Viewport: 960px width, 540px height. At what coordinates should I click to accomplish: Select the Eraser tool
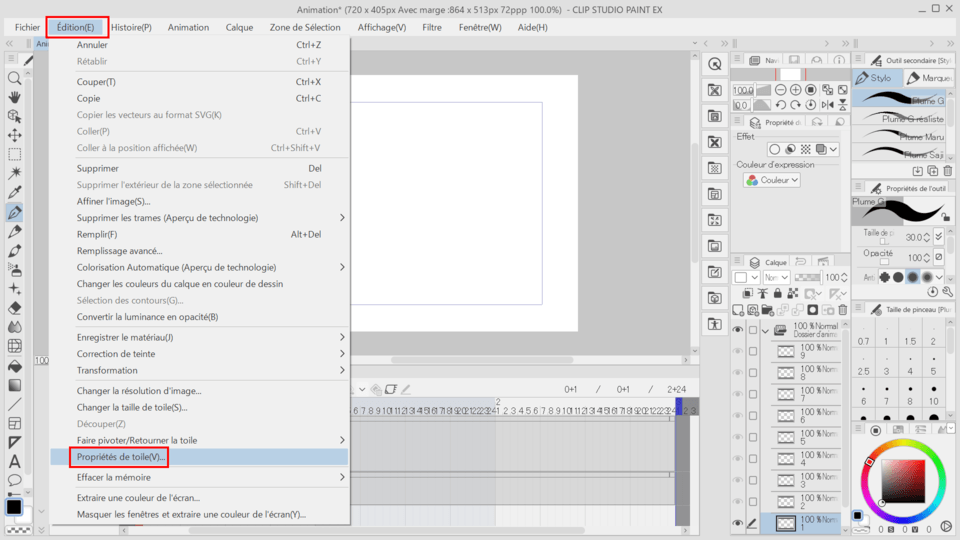point(15,308)
